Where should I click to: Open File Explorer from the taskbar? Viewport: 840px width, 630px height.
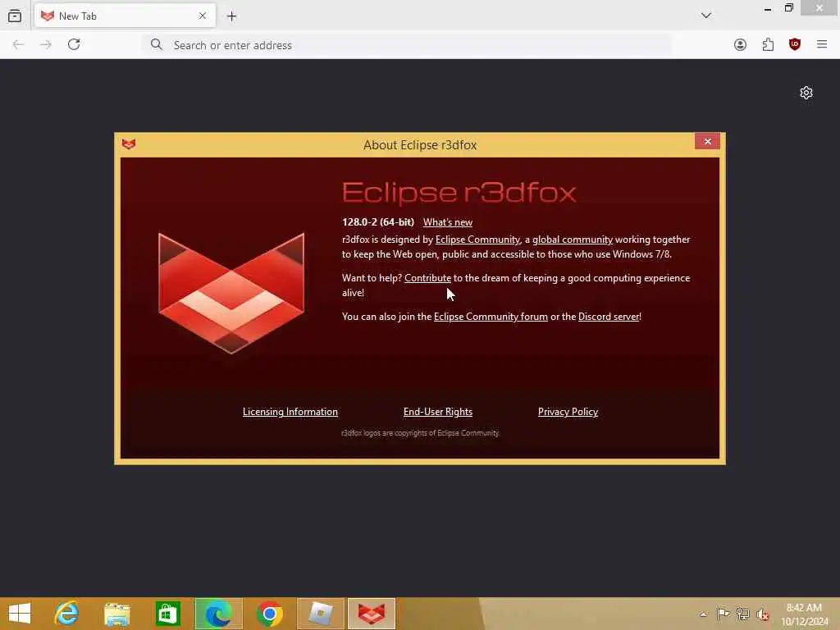coord(117,614)
